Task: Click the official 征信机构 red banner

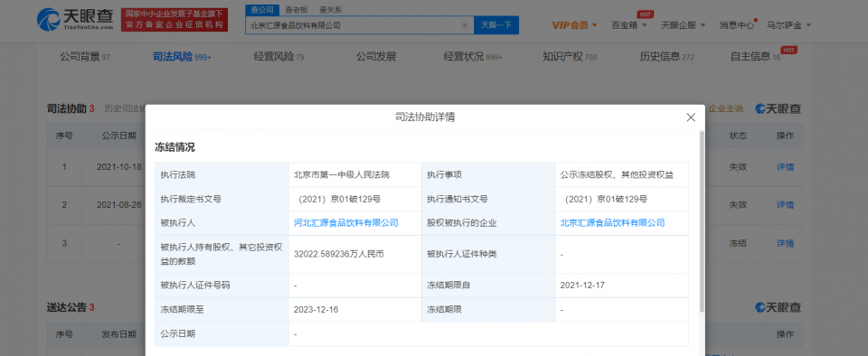Action: click(175, 20)
